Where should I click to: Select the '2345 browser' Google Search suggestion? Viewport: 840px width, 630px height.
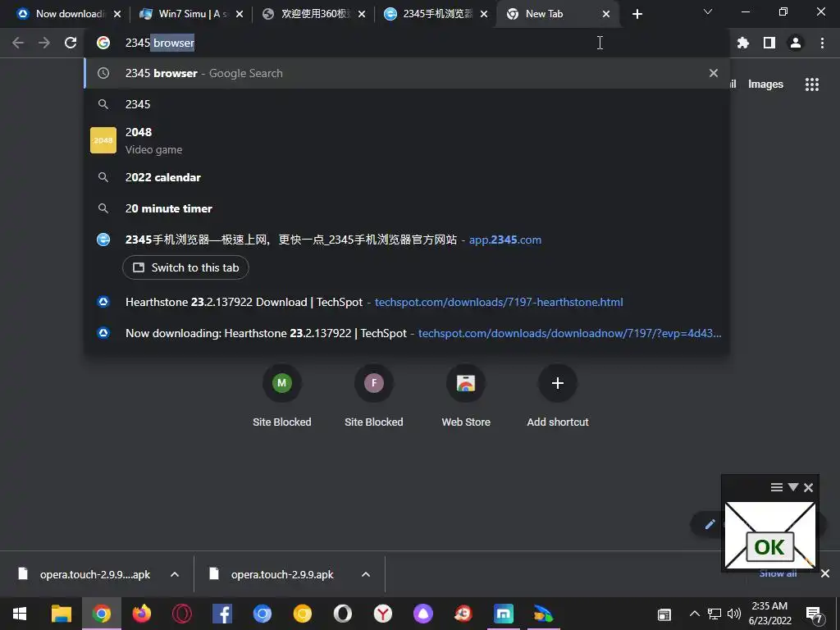pyautogui.click(x=406, y=73)
